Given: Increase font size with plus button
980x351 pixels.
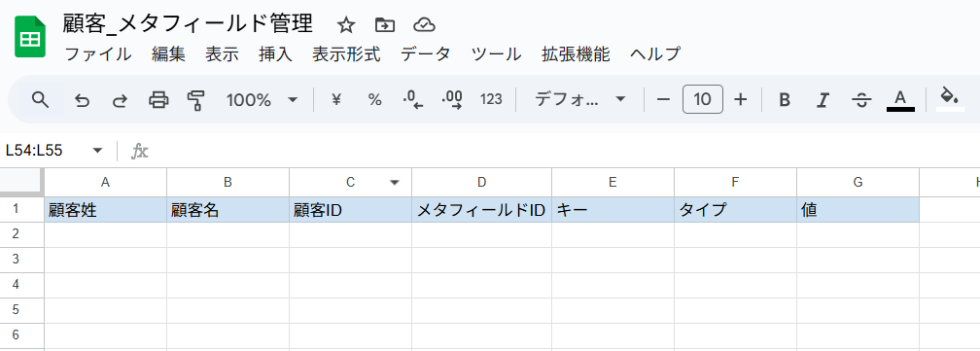Looking at the screenshot, I should pyautogui.click(x=741, y=99).
